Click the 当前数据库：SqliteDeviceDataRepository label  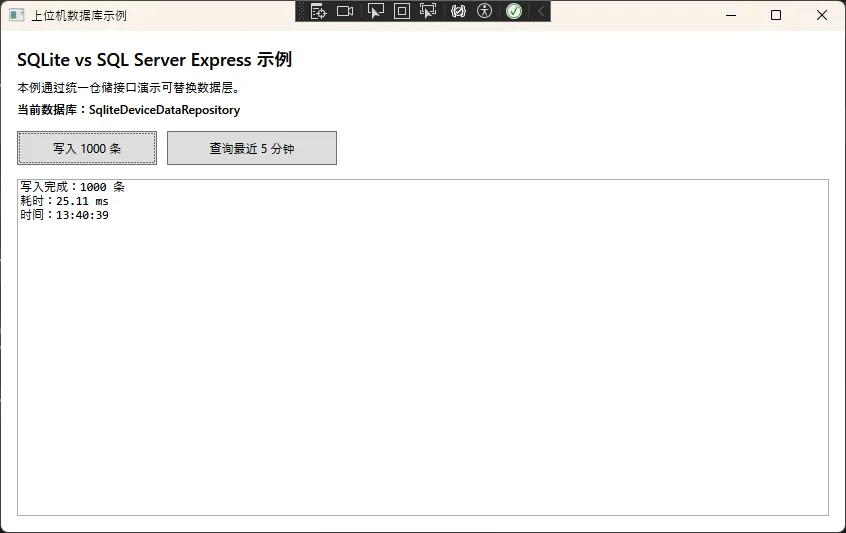coord(128,110)
